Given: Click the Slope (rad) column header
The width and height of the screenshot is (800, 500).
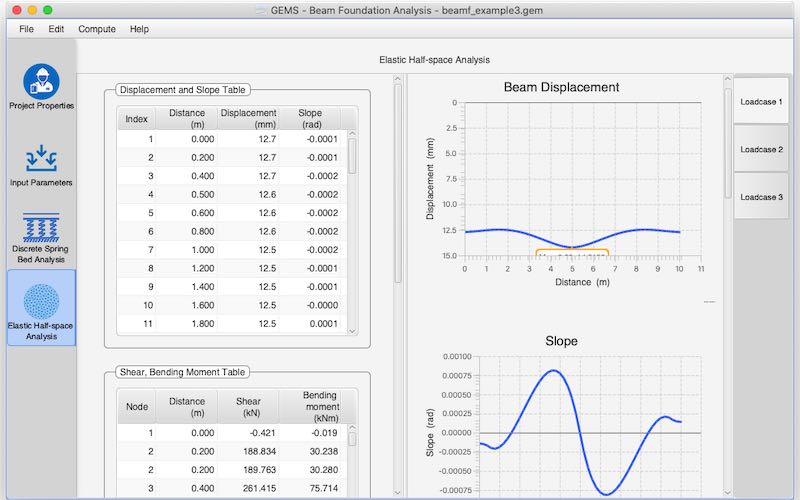Looking at the screenshot, I should point(310,118).
